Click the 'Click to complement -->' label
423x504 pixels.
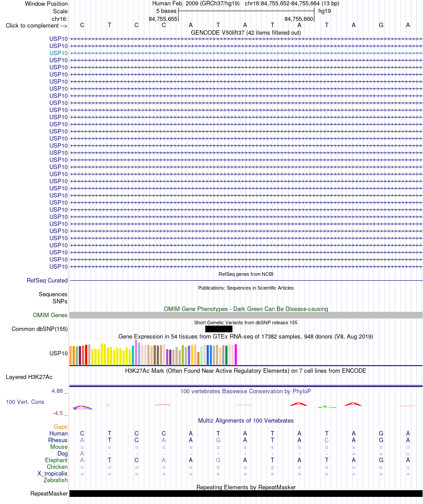[37, 25]
